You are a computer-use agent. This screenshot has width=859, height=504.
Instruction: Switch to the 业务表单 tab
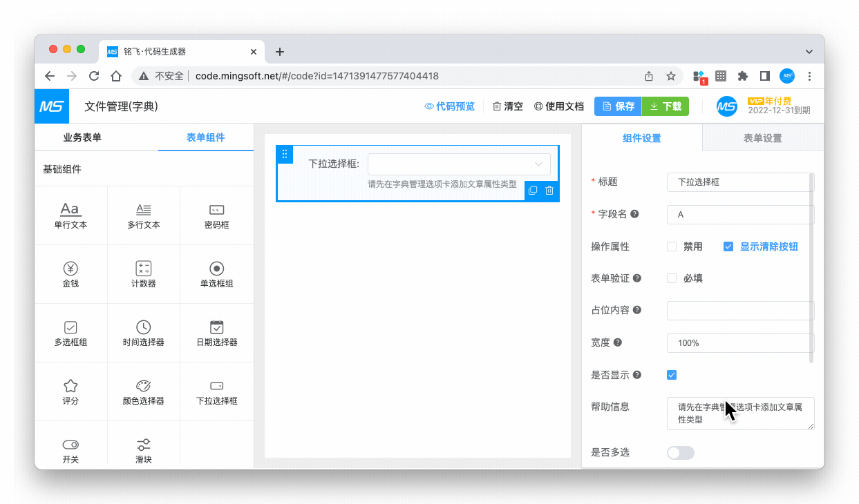point(82,137)
